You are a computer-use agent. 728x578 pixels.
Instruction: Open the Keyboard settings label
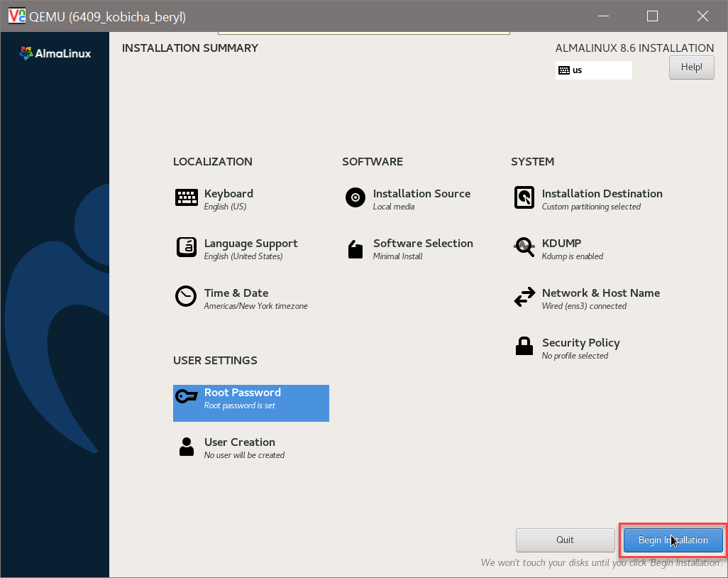[228, 193]
